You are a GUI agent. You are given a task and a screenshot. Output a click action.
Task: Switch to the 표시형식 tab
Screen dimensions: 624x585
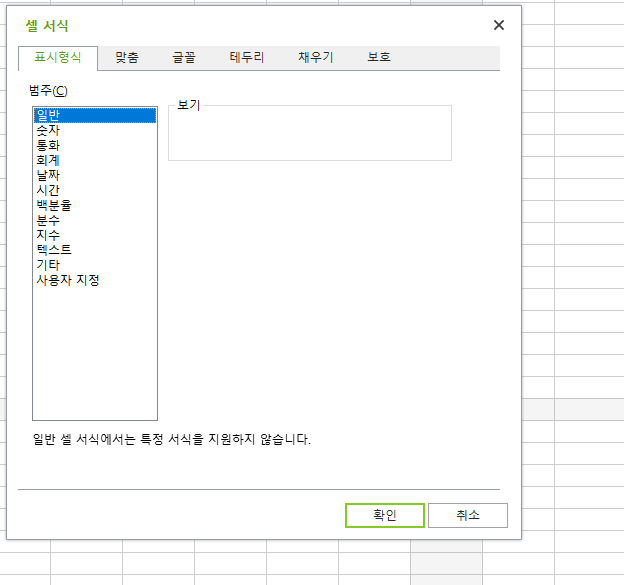(x=58, y=58)
